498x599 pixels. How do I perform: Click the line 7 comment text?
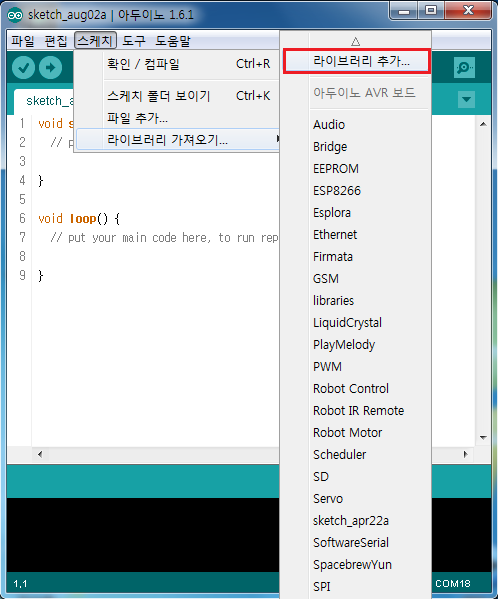(x=164, y=238)
